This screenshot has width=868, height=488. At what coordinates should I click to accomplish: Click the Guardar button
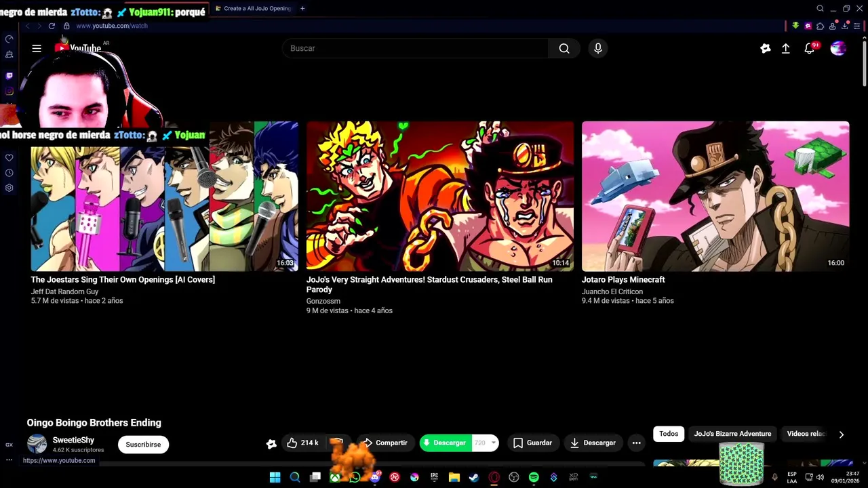click(x=532, y=443)
